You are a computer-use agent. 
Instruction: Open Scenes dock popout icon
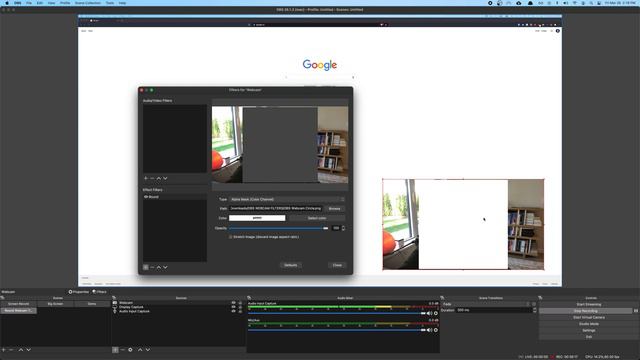pos(2,298)
